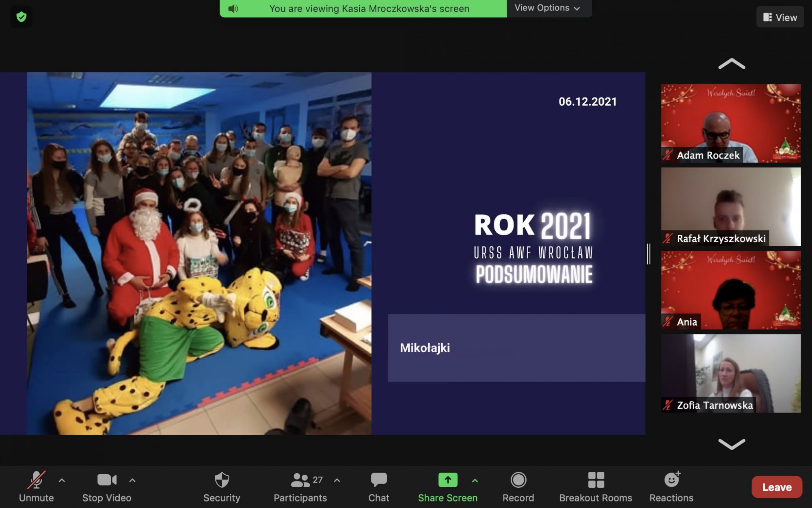Click the participant count 27
Image resolution: width=812 pixels, height=508 pixels.
point(318,480)
